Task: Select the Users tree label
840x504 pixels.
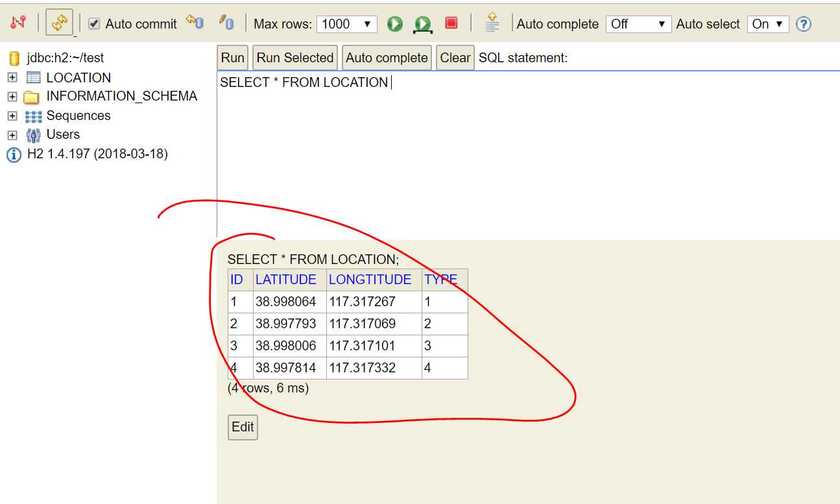Action: tap(63, 134)
